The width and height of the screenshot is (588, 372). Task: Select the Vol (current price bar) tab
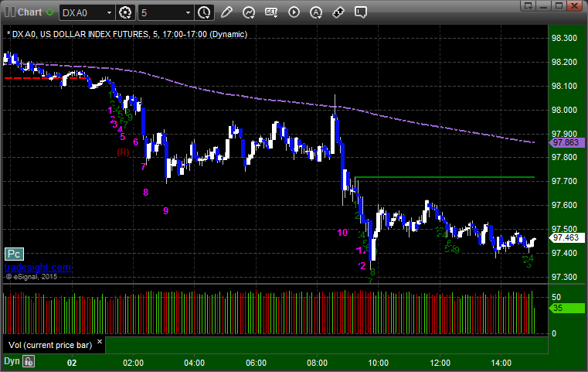coord(50,345)
